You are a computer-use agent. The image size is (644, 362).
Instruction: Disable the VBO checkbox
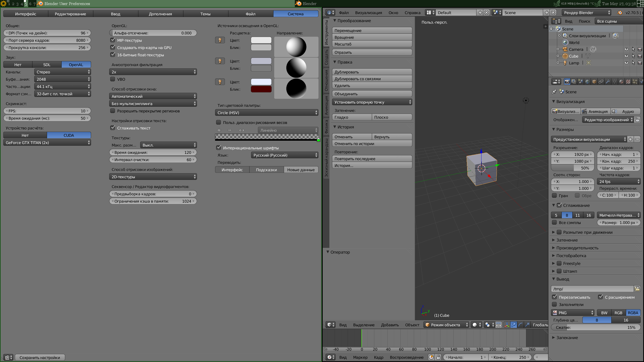click(x=113, y=79)
